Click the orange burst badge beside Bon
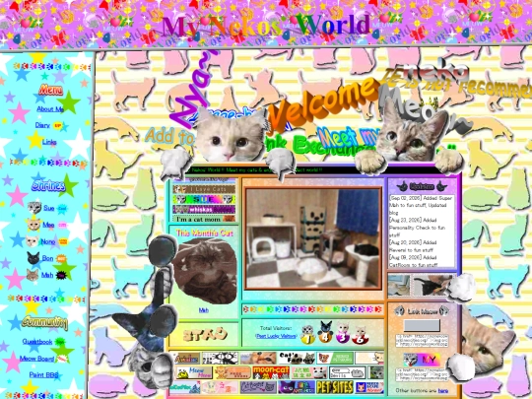This screenshot has width=532, height=399. pos(61,258)
